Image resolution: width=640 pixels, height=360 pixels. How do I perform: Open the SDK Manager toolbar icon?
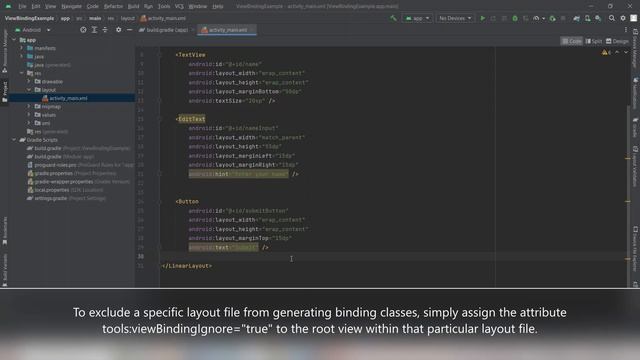(598, 18)
